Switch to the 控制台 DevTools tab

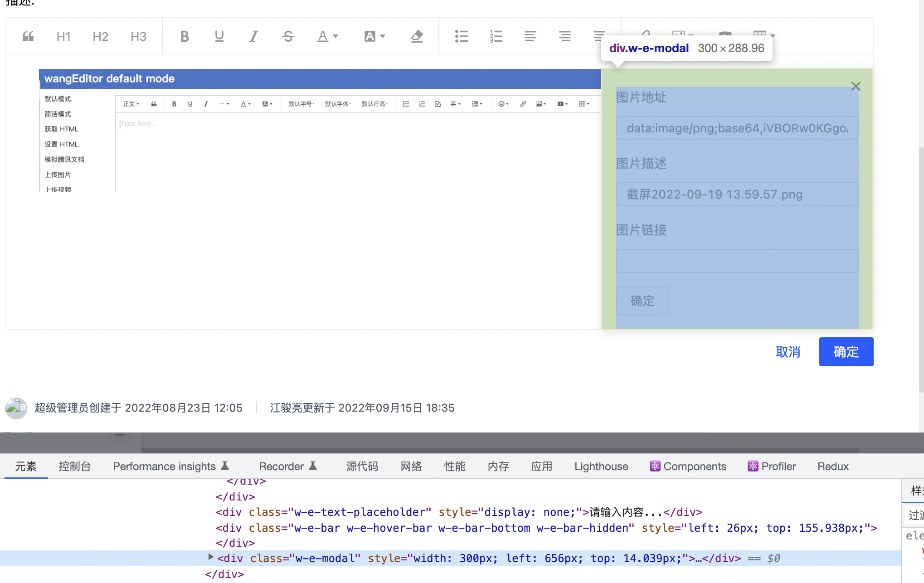tap(75, 466)
